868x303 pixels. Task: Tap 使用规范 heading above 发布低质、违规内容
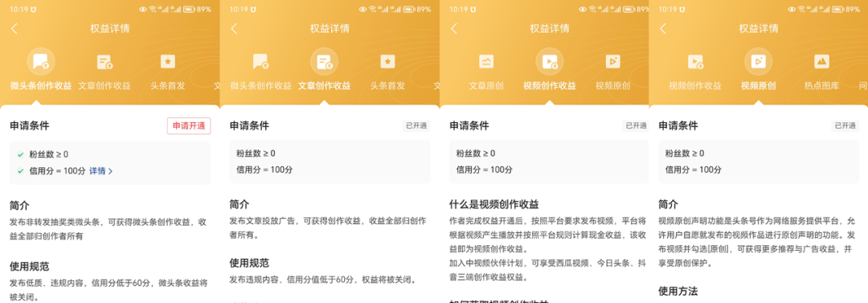pyautogui.click(x=30, y=267)
